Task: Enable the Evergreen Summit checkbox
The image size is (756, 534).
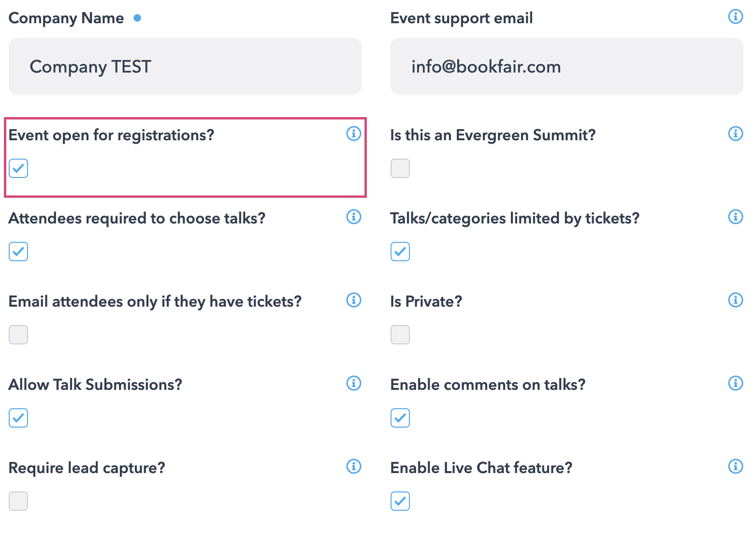Action: [x=400, y=168]
